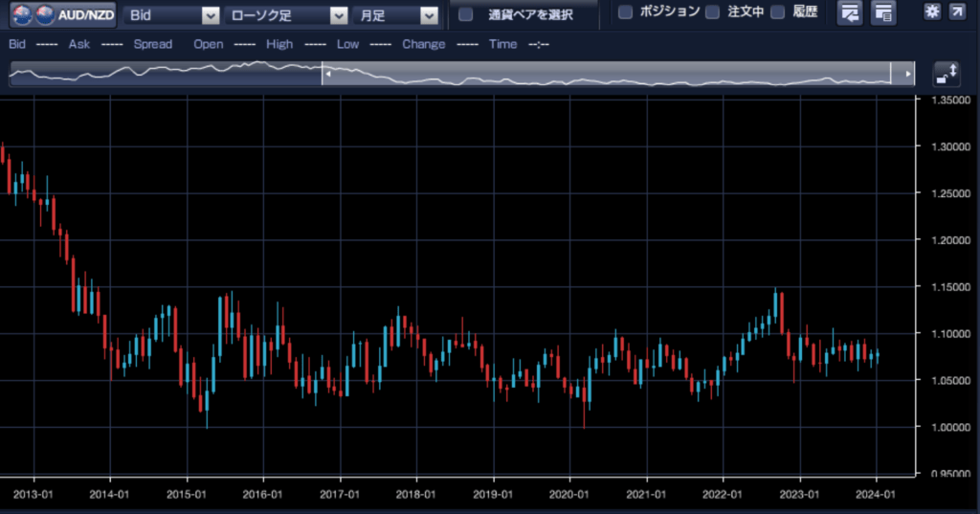This screenshot has width=980, height=514.
Task: Click the 1.00000 price axis label
Action: pos(950,427)
